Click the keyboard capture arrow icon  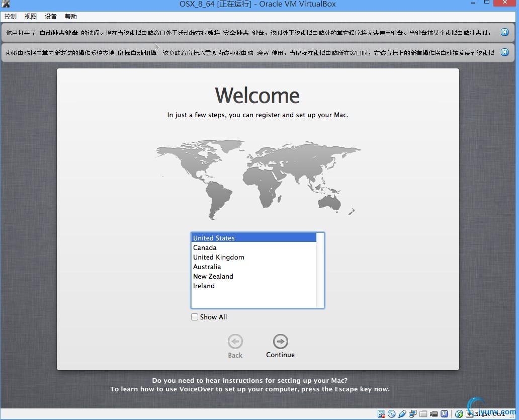coord(469,413)
